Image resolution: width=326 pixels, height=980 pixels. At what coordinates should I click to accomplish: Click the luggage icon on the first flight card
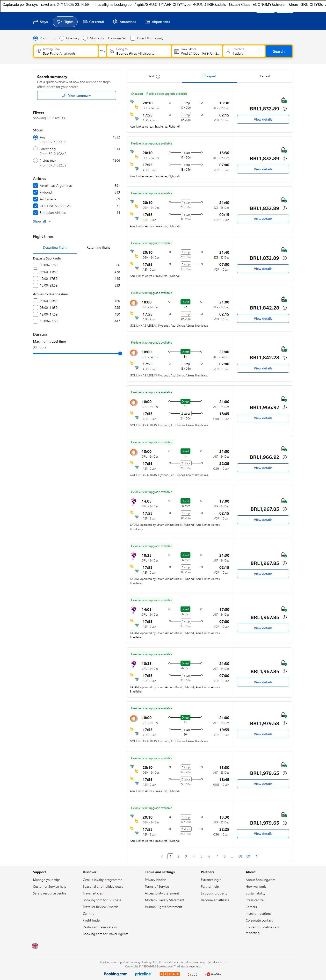click(x=284, y=100)
